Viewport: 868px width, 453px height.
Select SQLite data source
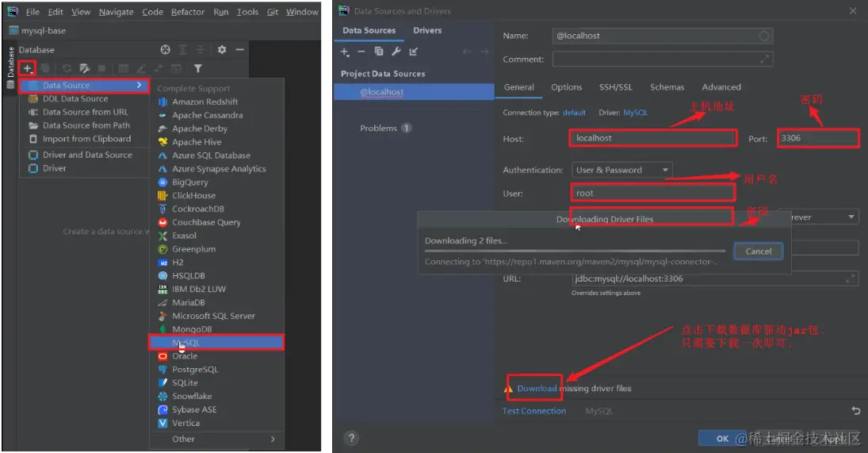[216, 382]
